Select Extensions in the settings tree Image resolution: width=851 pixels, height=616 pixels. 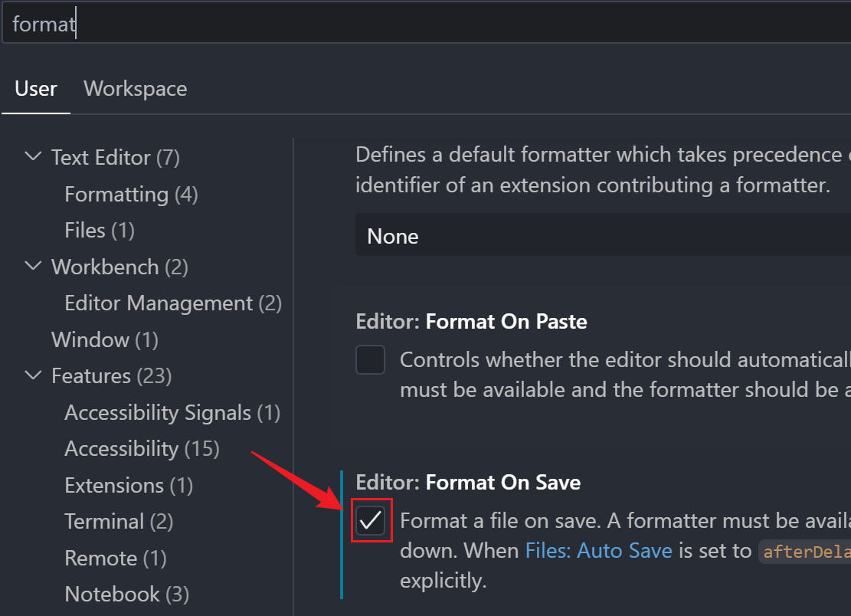click(129, 486)
